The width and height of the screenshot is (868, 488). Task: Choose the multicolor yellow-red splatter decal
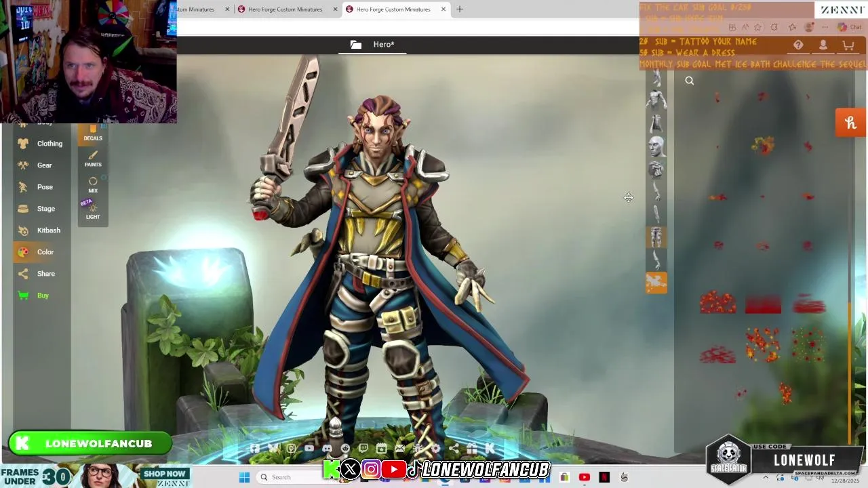tap(763, 146)
